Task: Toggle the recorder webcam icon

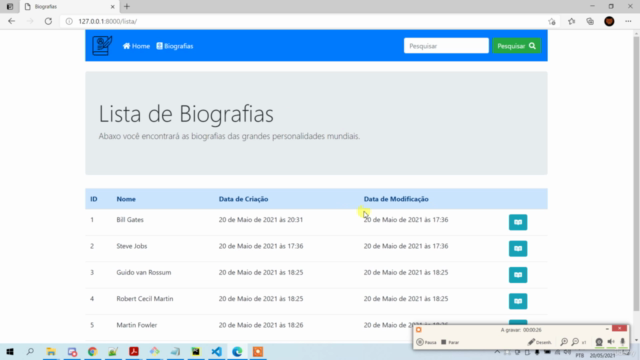Action: (599, 342)
